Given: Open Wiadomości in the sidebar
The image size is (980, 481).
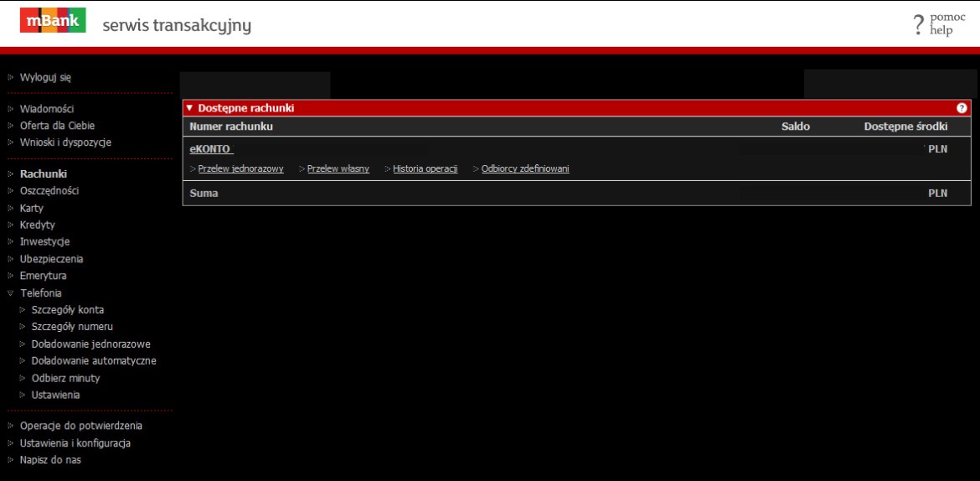Looking at the screenshot, I should tap(47, 109).
